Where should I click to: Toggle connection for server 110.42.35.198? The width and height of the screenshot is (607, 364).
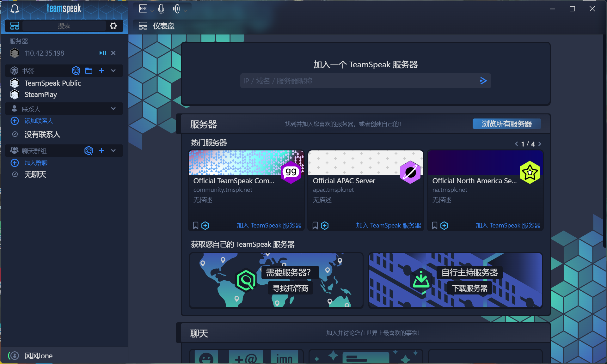pyautogui.click(x=103, y=53)
